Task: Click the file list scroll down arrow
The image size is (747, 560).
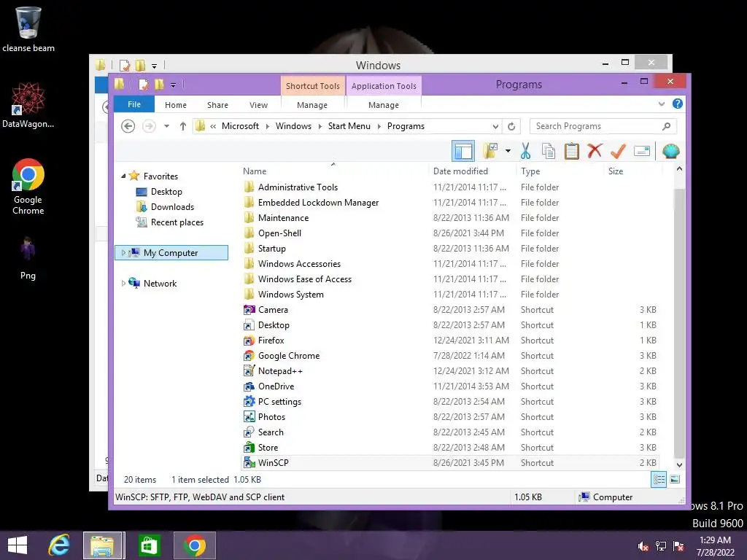Action: (679, 464)
